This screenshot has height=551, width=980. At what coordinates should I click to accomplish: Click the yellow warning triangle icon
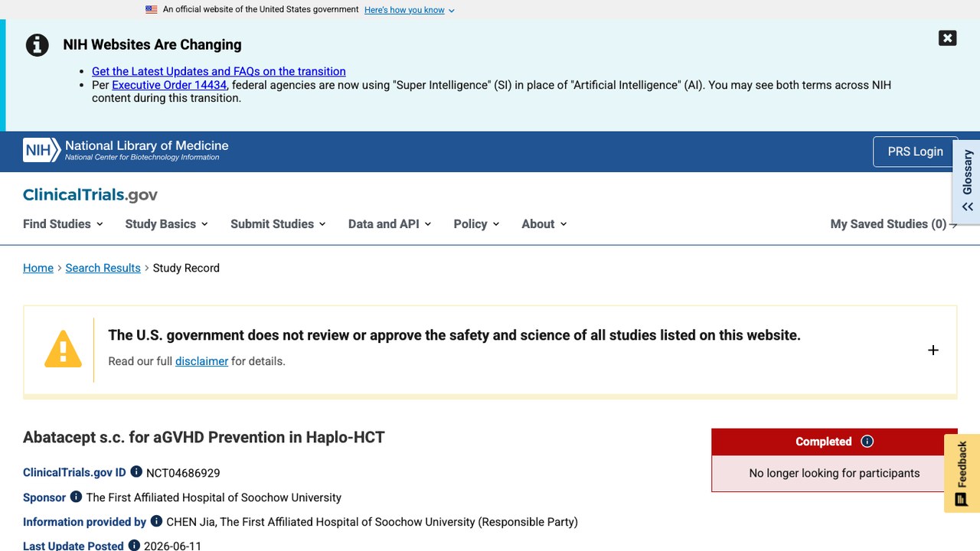point(63,349)
